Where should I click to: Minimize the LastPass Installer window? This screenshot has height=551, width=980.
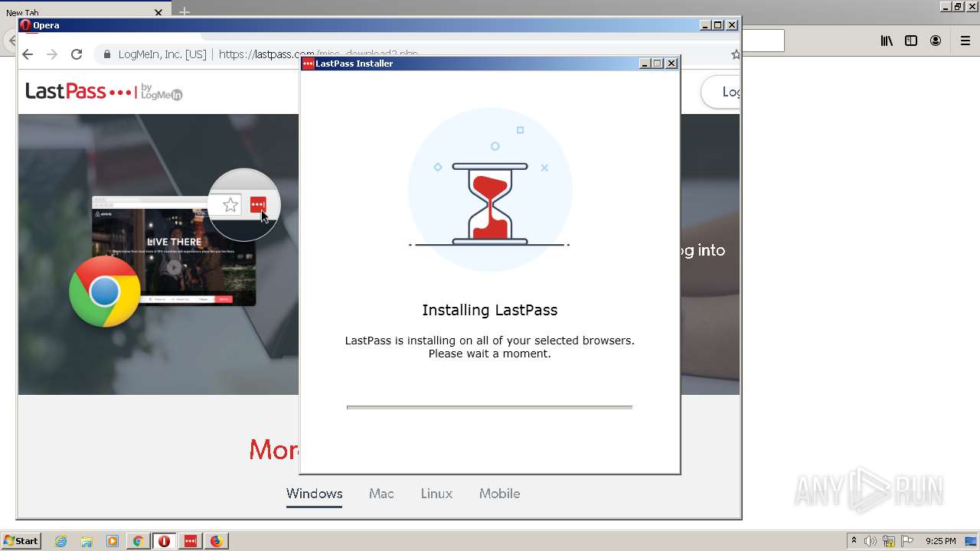(x=645, y=64)
